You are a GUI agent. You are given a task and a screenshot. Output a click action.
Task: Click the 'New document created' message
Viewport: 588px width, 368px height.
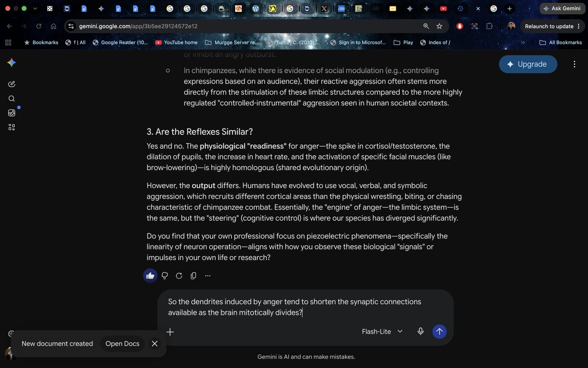coord(57,343)
